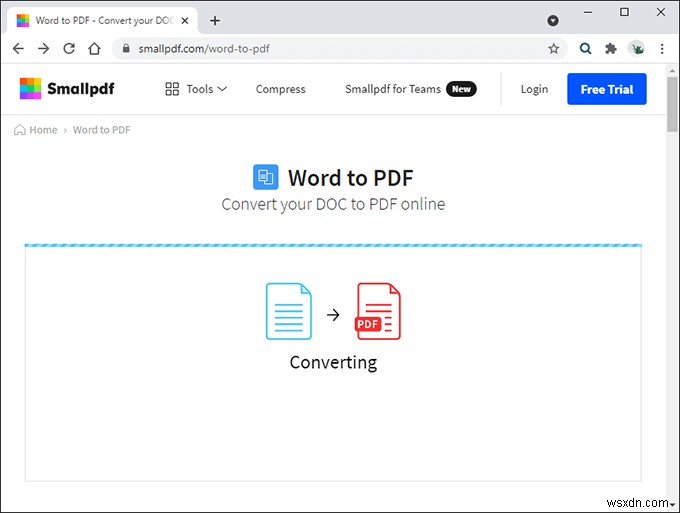Click the Converting status text
The width and height of the screenshot is (680, 513).
(333, 362)
